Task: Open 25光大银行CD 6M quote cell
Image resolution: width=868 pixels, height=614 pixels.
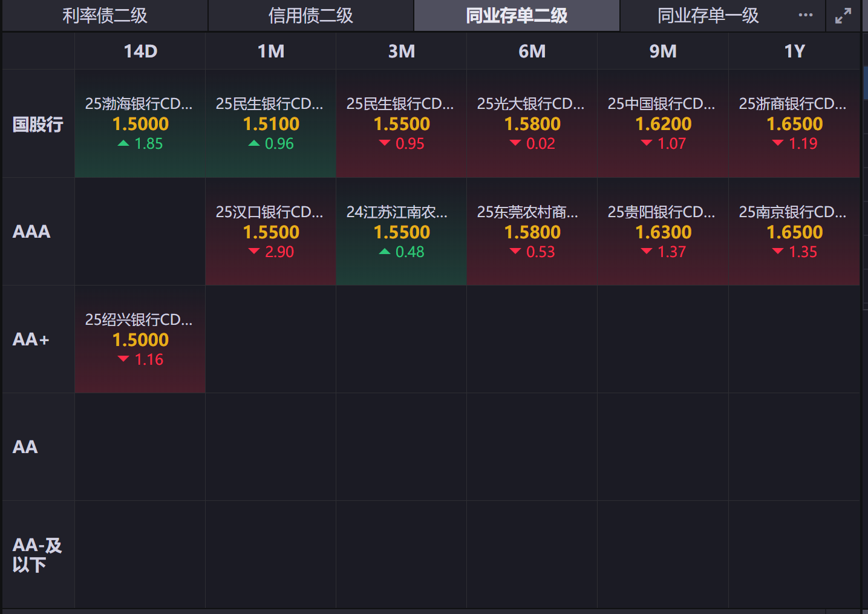Action: pos(532,123)
